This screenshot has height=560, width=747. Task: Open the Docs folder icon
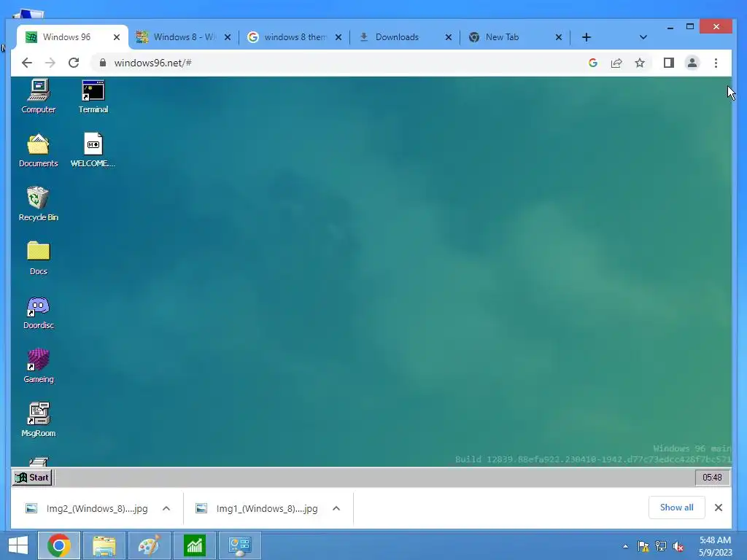click(x=38, y=257)
